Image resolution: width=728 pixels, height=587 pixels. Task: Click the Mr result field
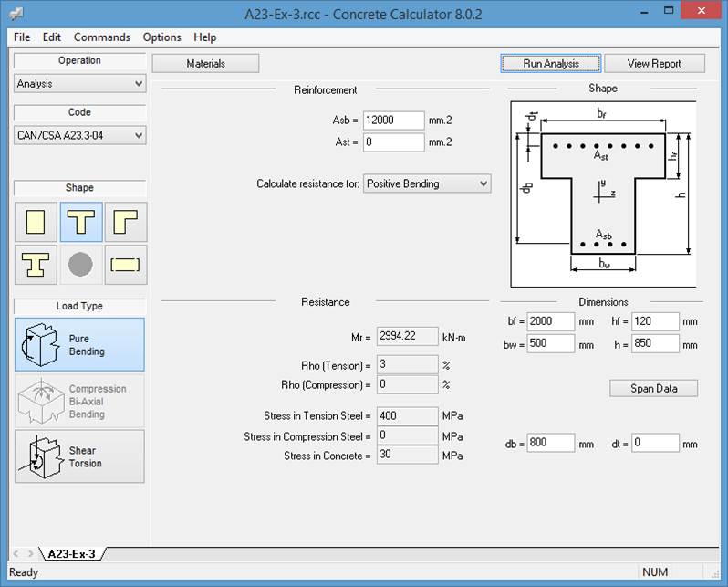[407, 336]
